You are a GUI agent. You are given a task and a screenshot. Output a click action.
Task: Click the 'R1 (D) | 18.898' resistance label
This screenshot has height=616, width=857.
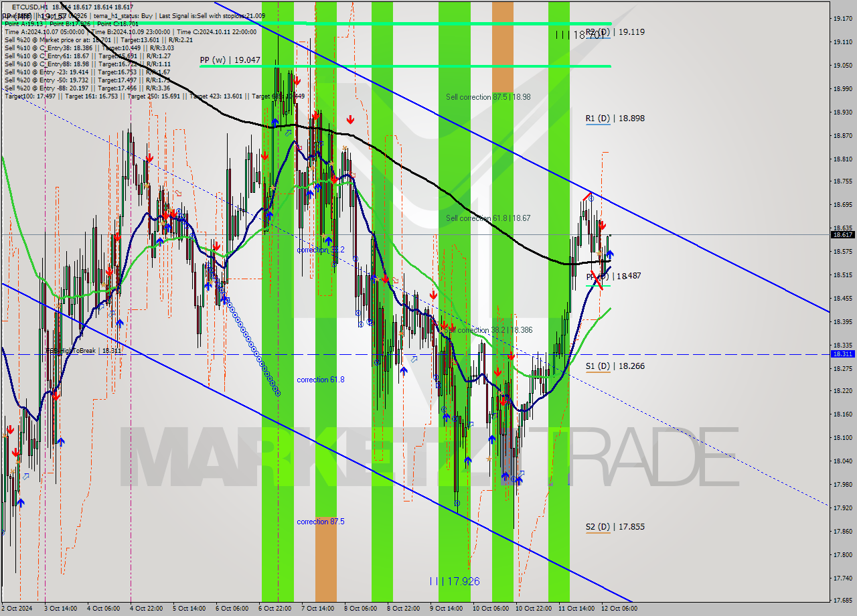coord(615,119)
